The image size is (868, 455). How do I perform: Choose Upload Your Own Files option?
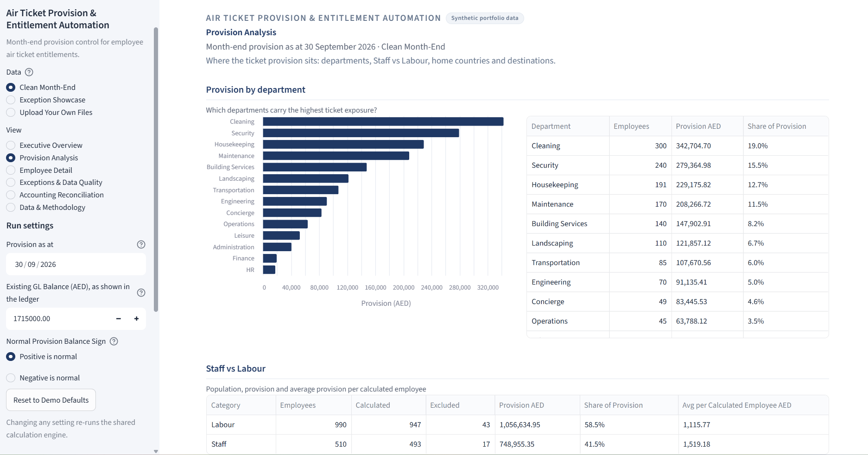tap(50, 113)
